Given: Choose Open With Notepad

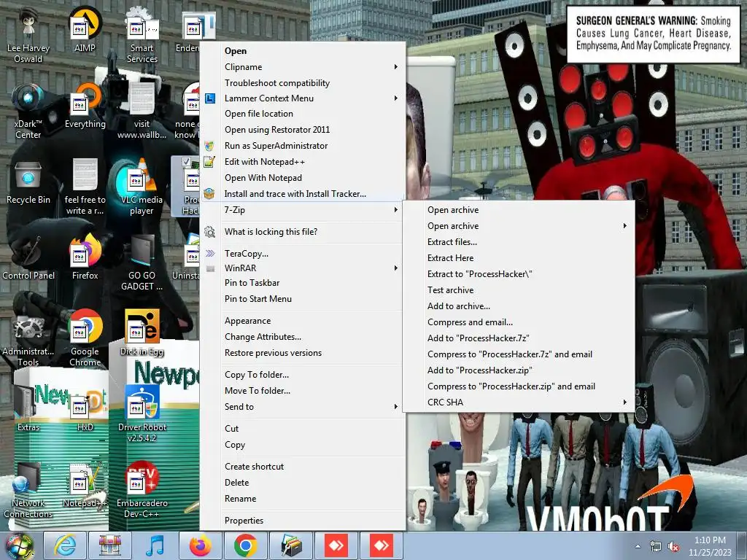Looking at the screenshot, I should pos(303,178).
